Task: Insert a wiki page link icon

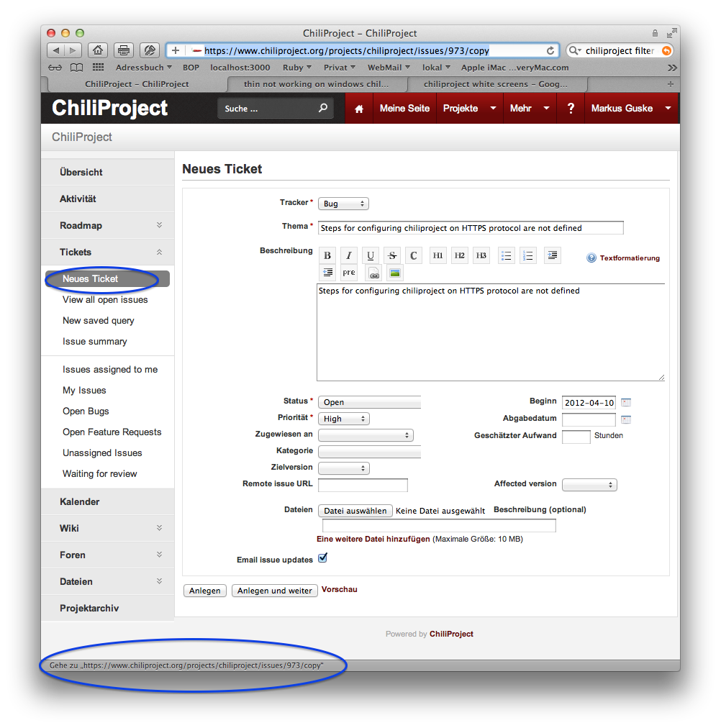Action: coord(373,273)
